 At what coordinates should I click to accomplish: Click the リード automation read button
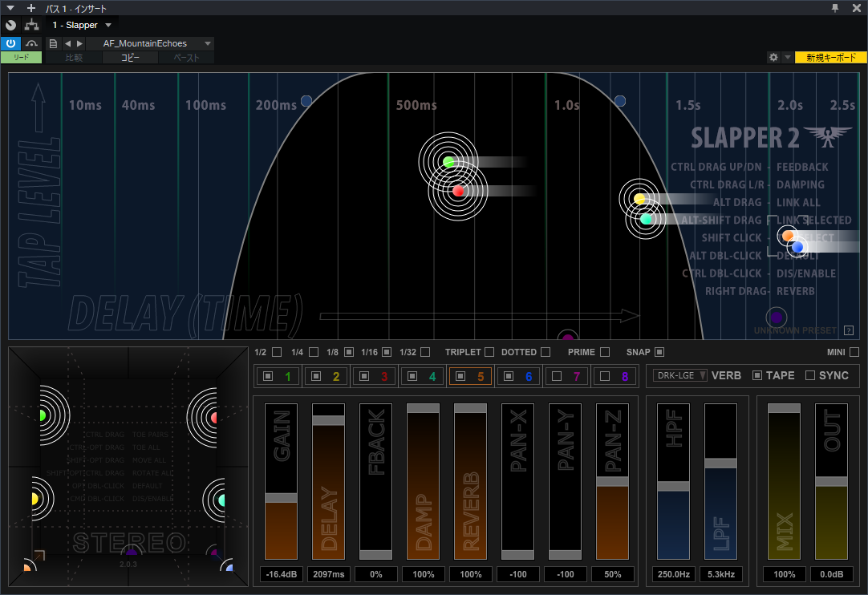tap(21, 57)
